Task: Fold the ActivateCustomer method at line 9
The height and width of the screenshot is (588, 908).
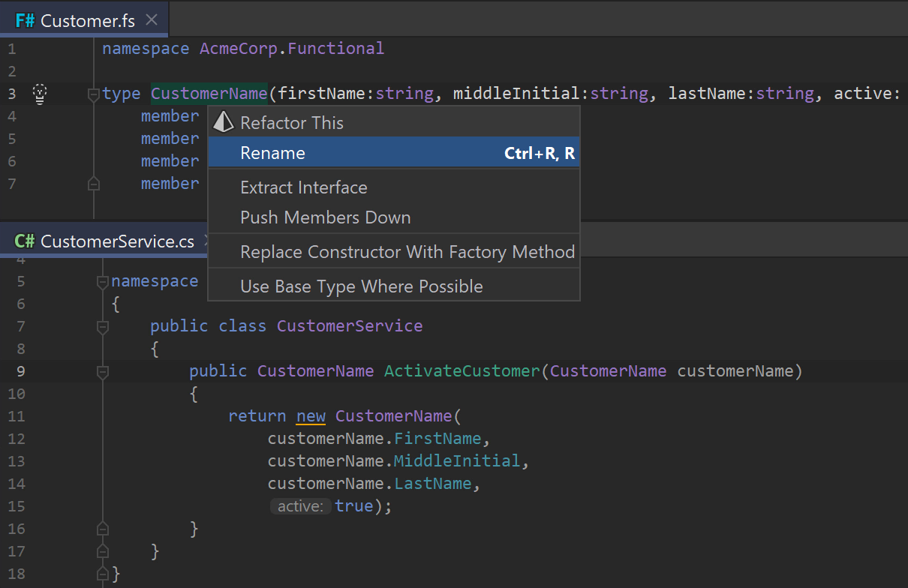Action: pos(103,372)
